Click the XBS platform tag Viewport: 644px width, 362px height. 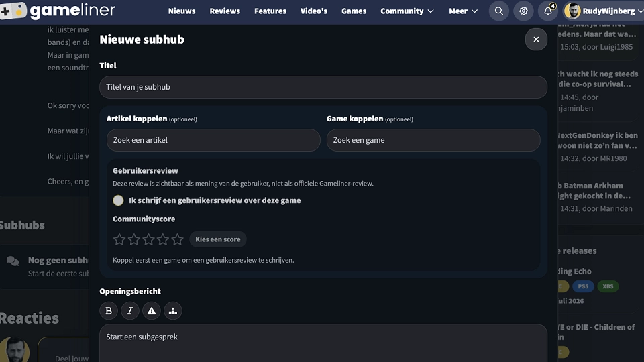click(608, 286)
